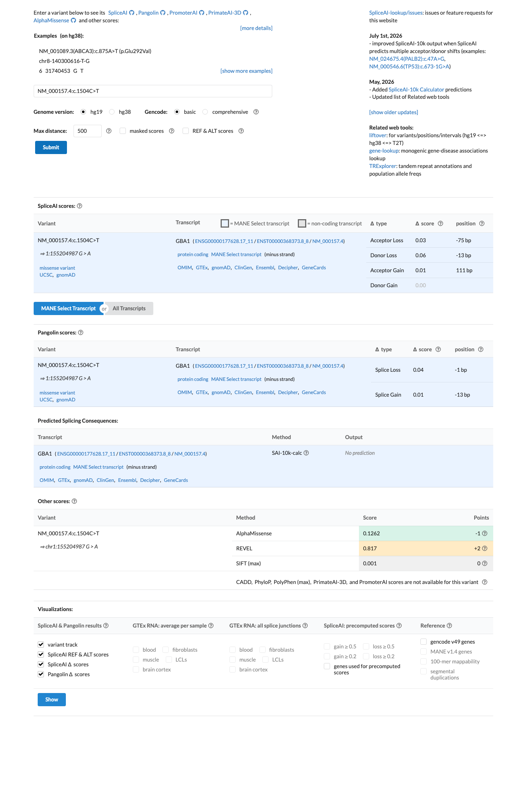Open ClinGen link in Pangolin scores row

(243, 393)
